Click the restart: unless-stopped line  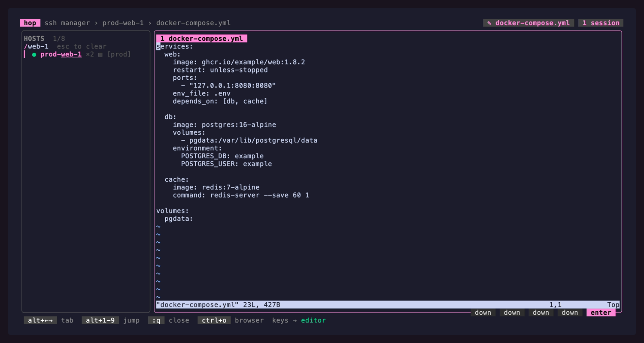pyautogui.click(x=220, y=70)
